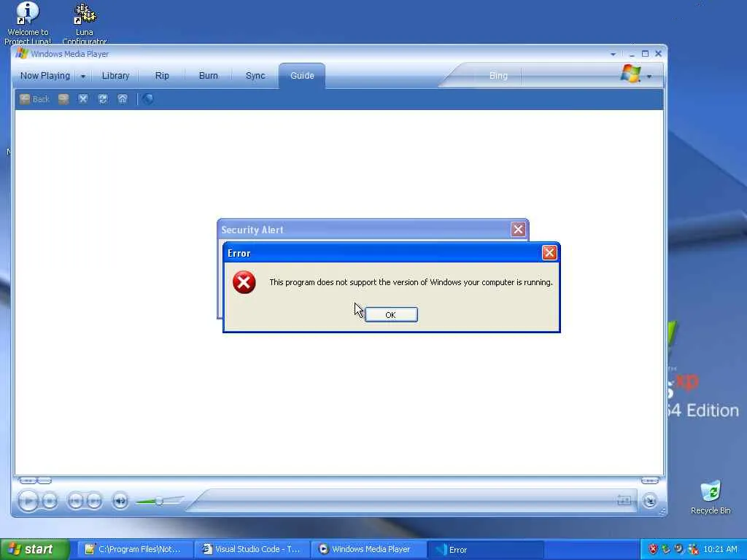Image resolution: width=747 pixels, height=560 pixels.
Task: Click the Safely Remove Hardware tray icon
Action: point(666,550)
